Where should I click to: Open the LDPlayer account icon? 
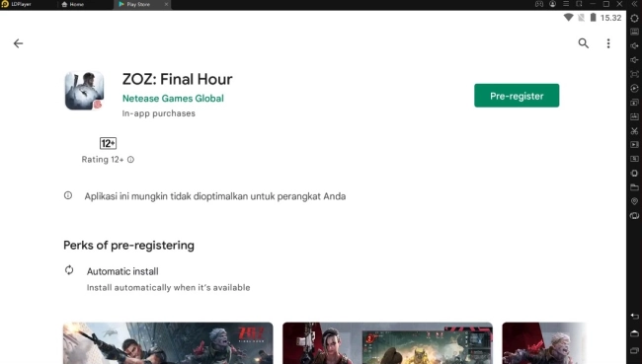point(553,4)
